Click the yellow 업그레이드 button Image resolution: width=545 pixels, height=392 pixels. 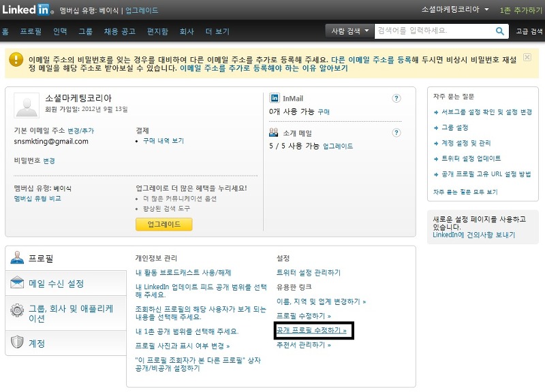coord(163,225)
